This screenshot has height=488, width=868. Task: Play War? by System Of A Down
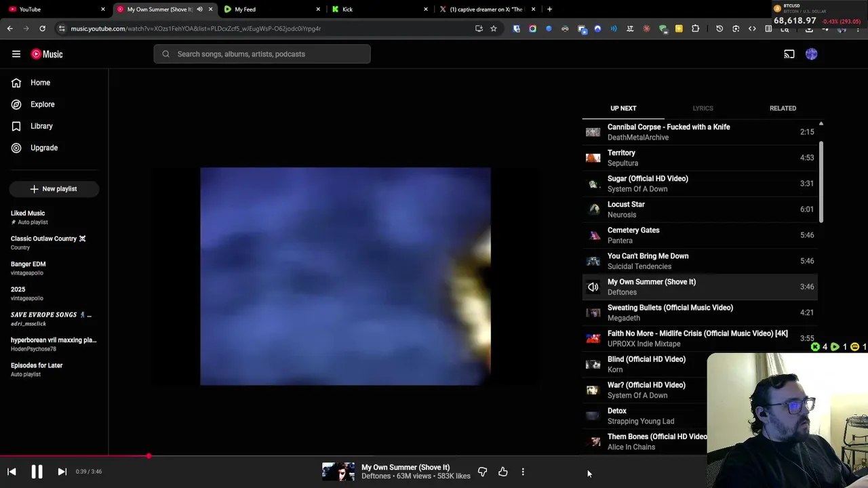pyautogui.click(x=644, y=390)
